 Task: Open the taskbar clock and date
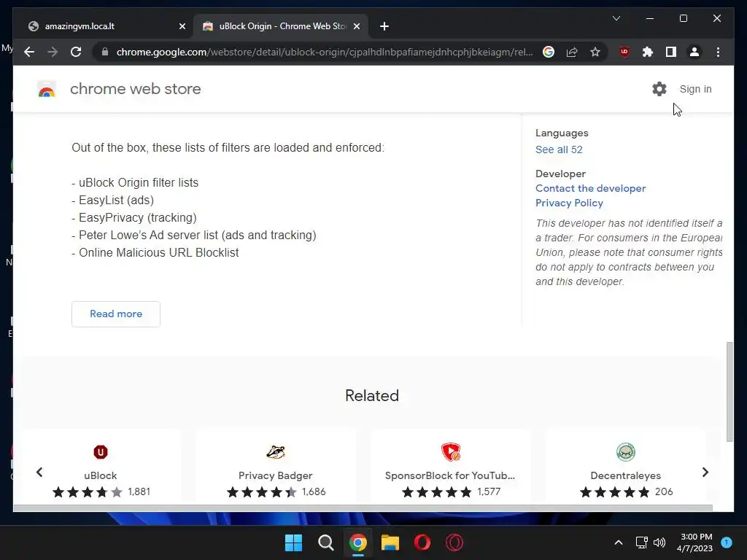click(694, 542)
